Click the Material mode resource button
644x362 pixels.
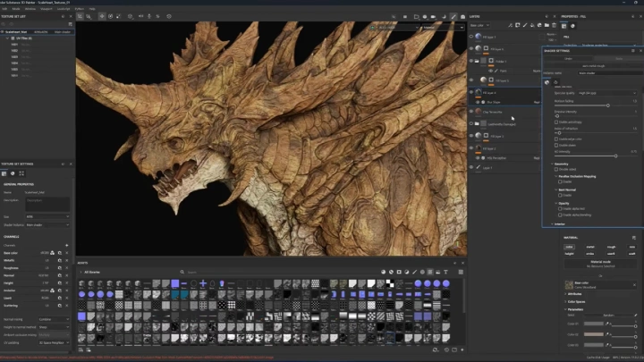[600, 264]
